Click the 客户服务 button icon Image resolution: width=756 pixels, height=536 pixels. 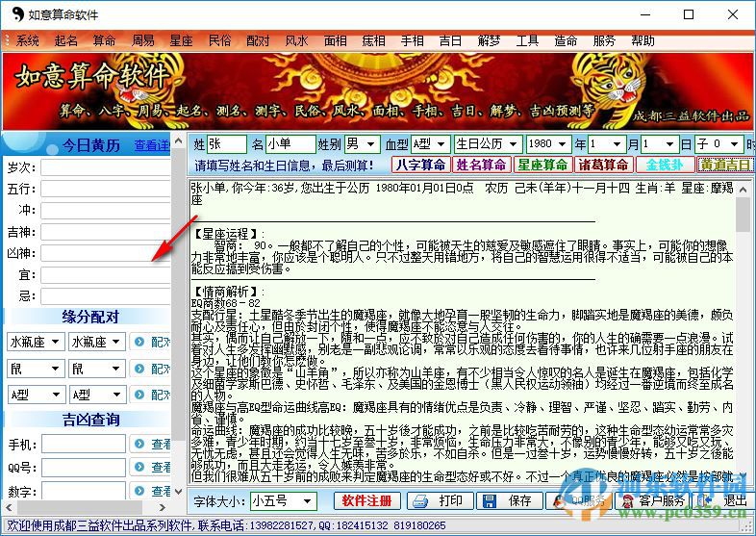(x=627, y=501)
